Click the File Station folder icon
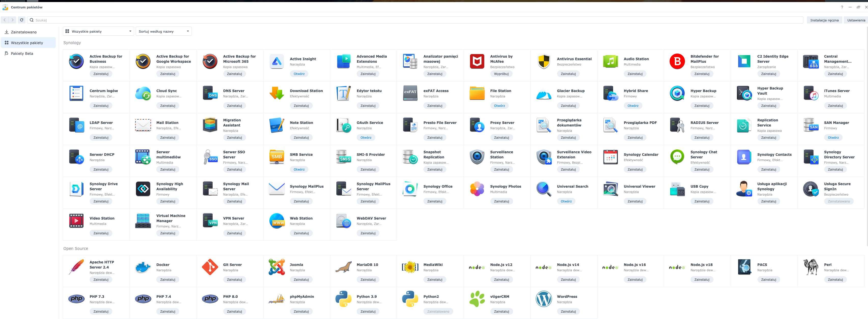Image resolution: width=868 pixels, height=319 pixels. tap(477, 94)
